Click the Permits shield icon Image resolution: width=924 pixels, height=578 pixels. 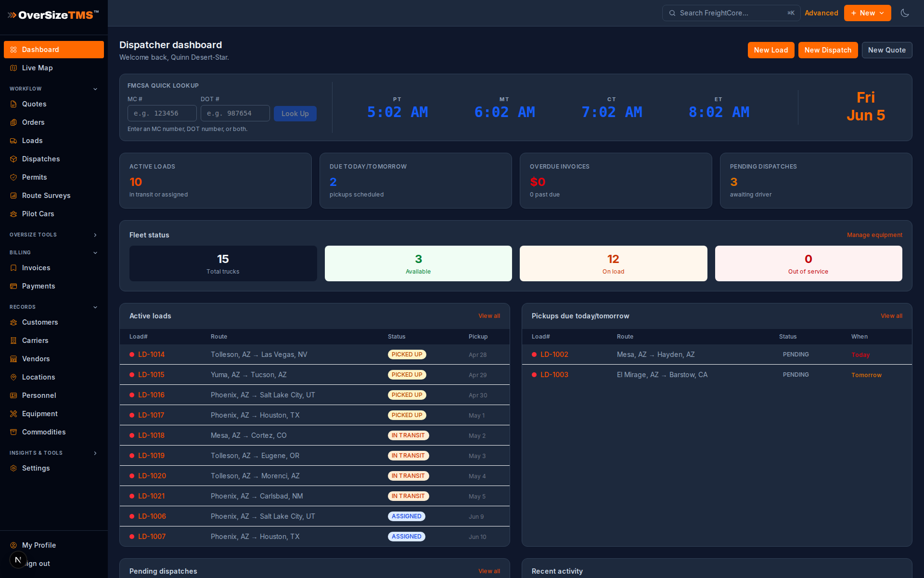13,177
